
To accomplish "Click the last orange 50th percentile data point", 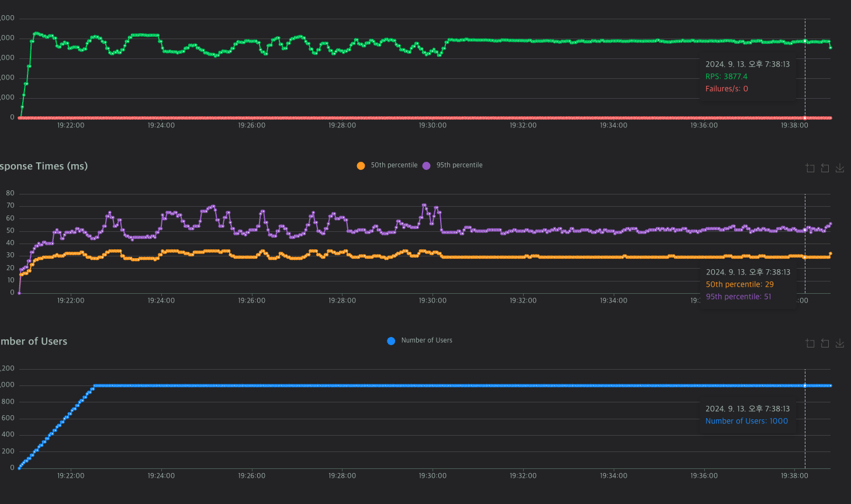I will click(x=831, y=253).
